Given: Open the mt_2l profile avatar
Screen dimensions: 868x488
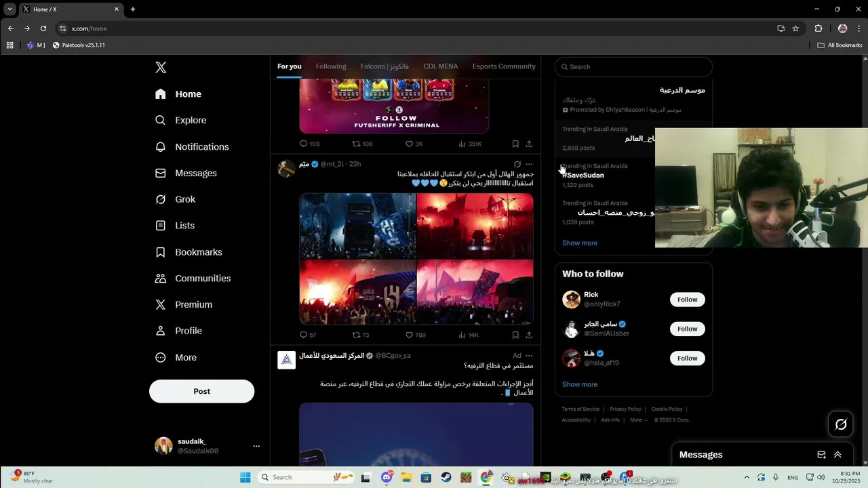Looking at the screenshot, I should coord(286,168).
